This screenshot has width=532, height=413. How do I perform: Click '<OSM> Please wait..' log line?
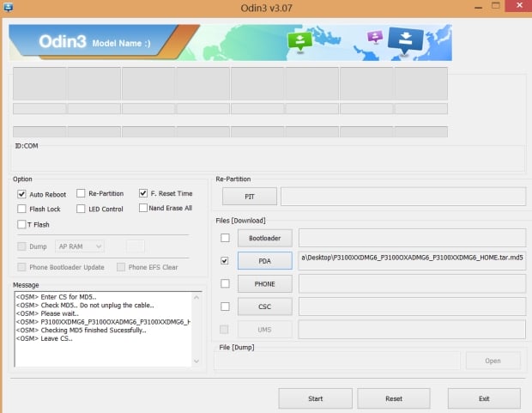[47, 313]
